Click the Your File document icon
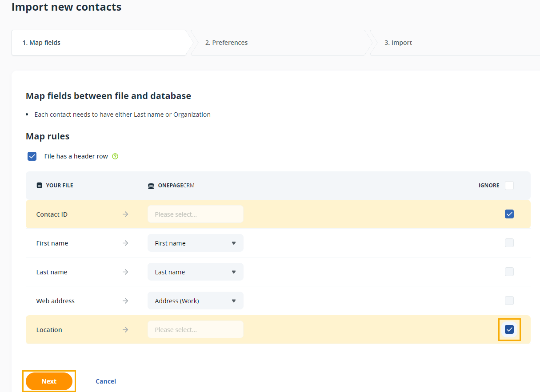The height and width of the screenshot is (392, 540). click(40, 186)
